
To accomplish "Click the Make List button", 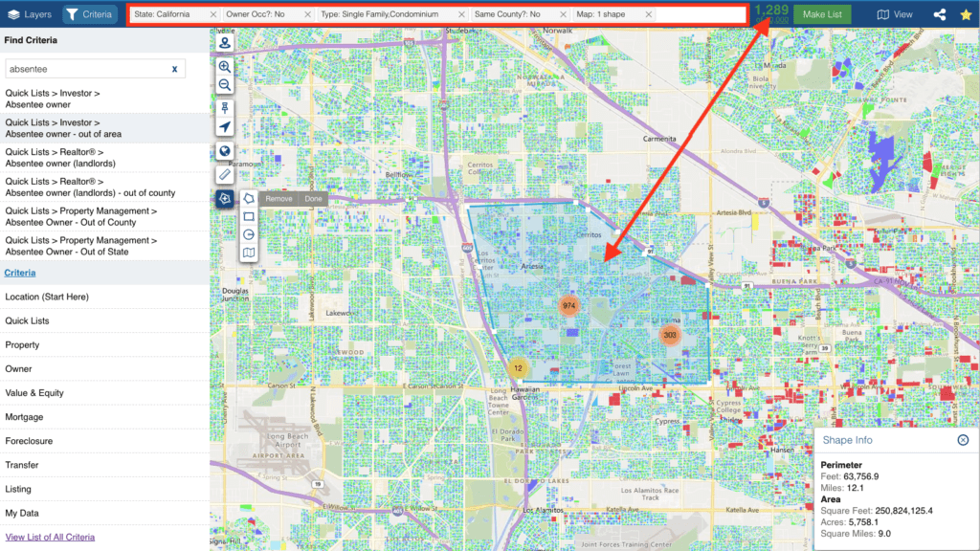I will click(x=822, y=13).
